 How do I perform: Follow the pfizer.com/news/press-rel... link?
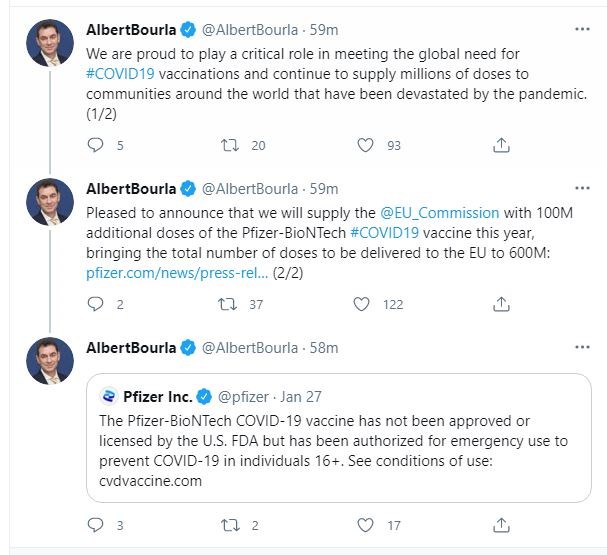[178, 271]
